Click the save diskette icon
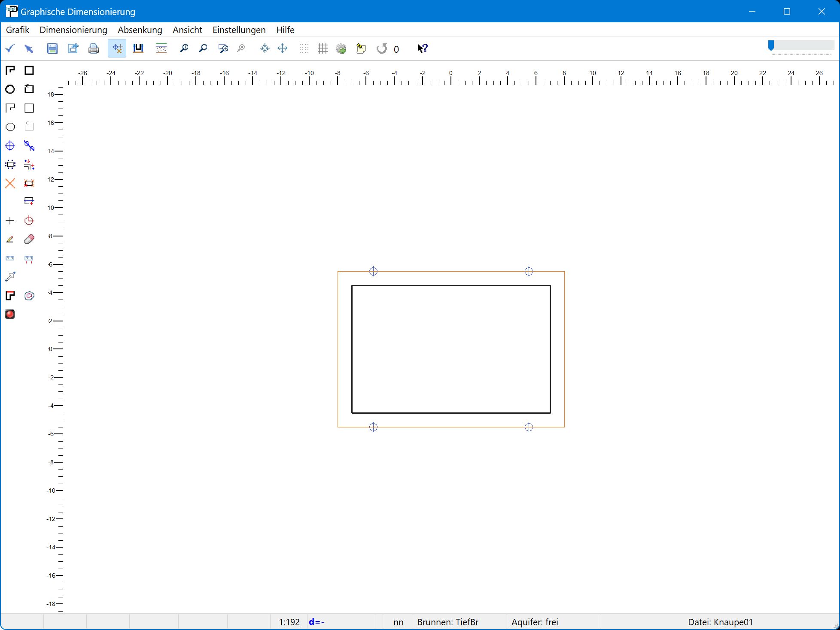The width and height of the screenshot is (840, 630). click(52, 48)
